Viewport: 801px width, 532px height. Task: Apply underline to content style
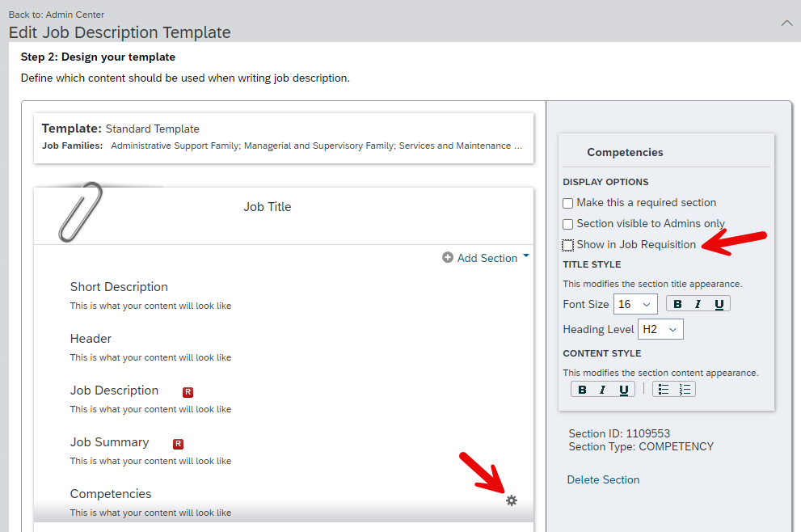tap(624, 390)
